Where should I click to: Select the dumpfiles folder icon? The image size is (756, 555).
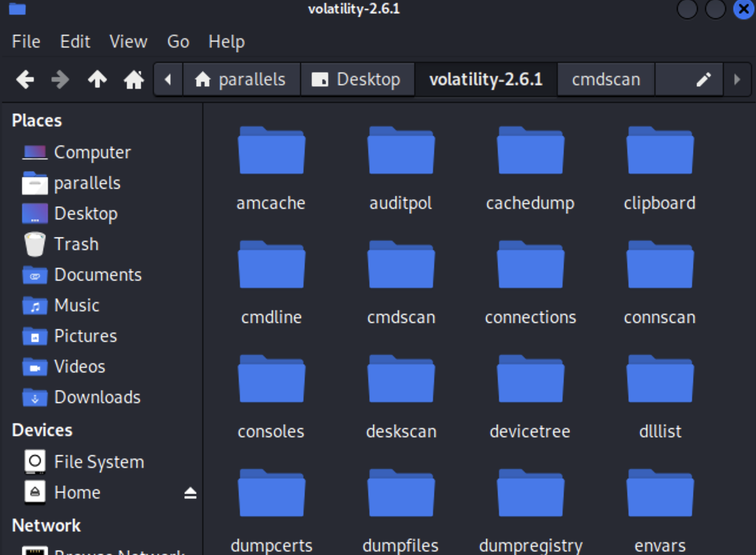tap(401, 493)
